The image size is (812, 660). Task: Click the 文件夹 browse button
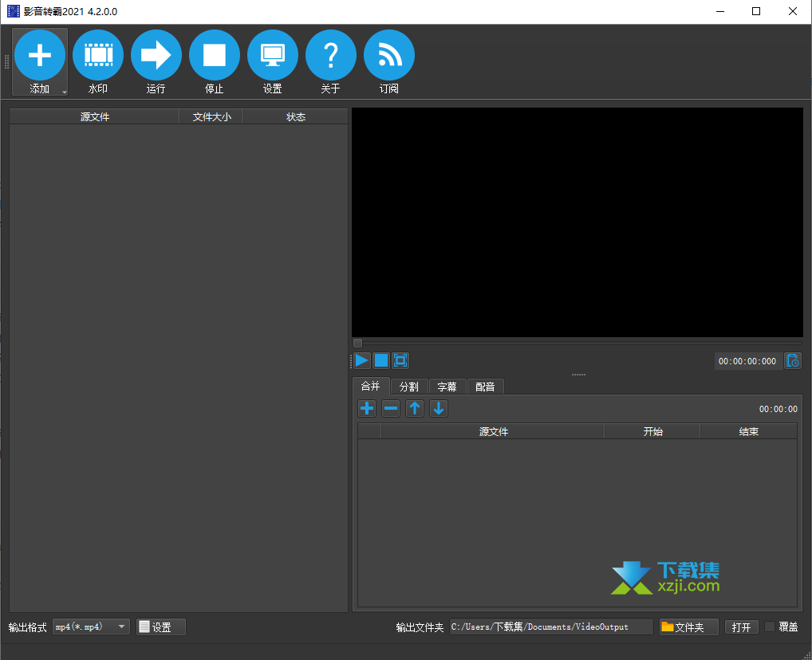(688, 627)
